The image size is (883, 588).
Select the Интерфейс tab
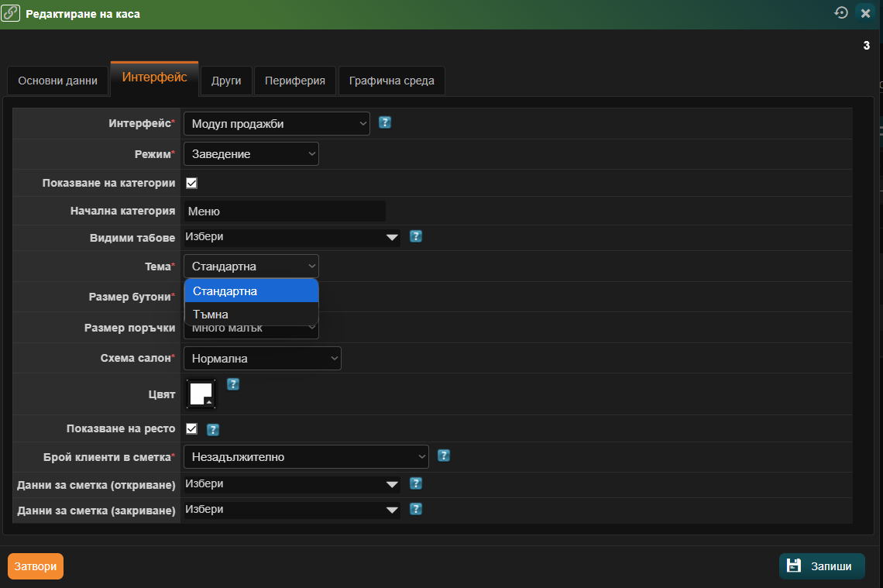[154, 77]
